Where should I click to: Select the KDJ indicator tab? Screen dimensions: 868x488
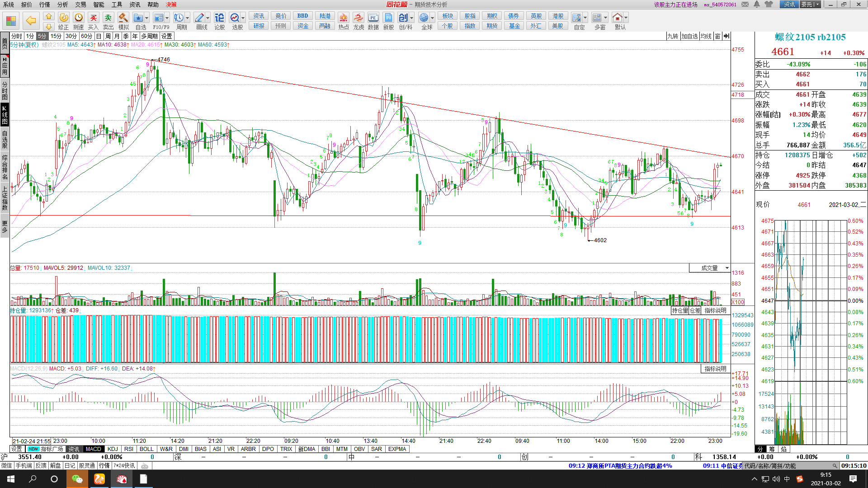point(113,449)
